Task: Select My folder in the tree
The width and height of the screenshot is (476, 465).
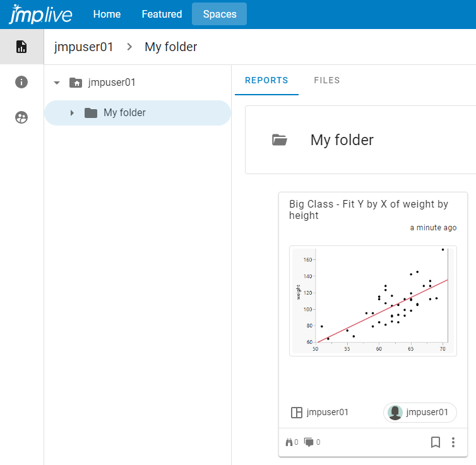Action: 124,113
